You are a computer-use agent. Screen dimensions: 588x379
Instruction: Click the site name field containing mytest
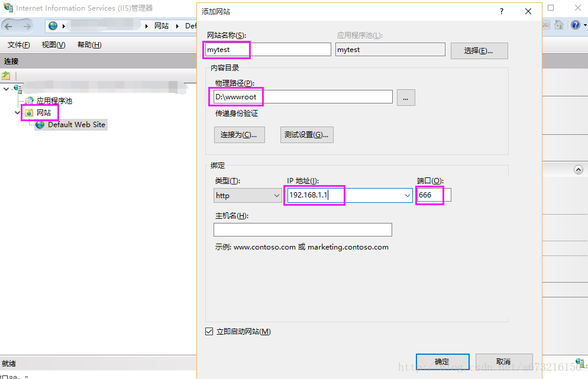(268, 50)
